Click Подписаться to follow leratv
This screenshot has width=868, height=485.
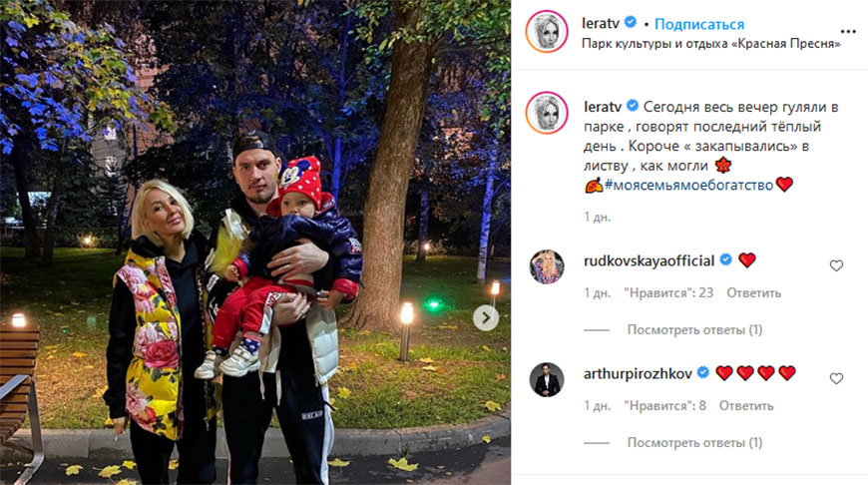(699, 24)
